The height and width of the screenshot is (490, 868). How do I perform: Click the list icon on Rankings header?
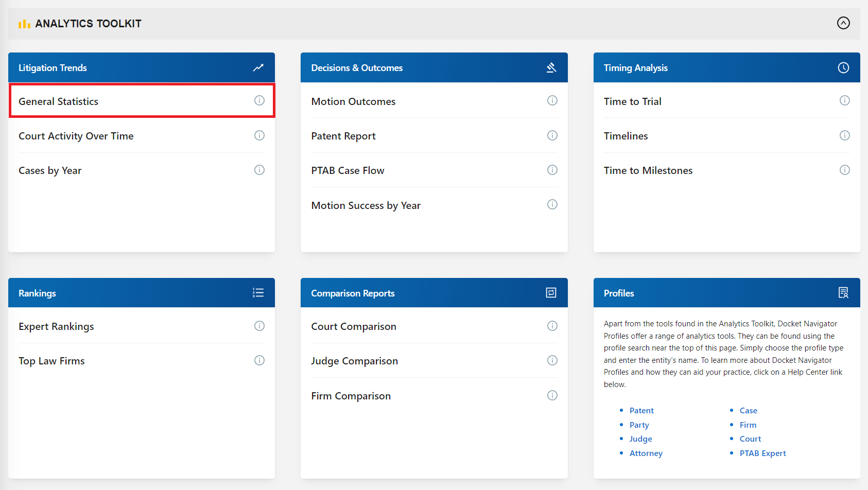coord(258,292)
